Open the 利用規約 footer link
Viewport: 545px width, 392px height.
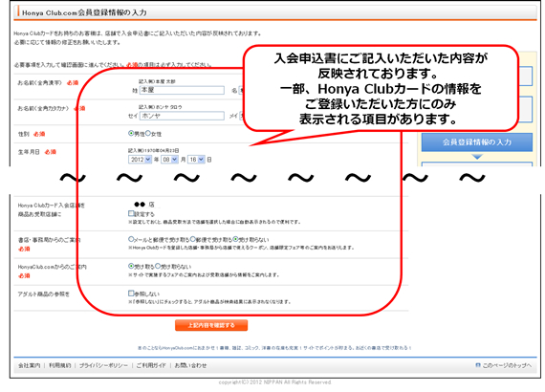coord(60,365)
